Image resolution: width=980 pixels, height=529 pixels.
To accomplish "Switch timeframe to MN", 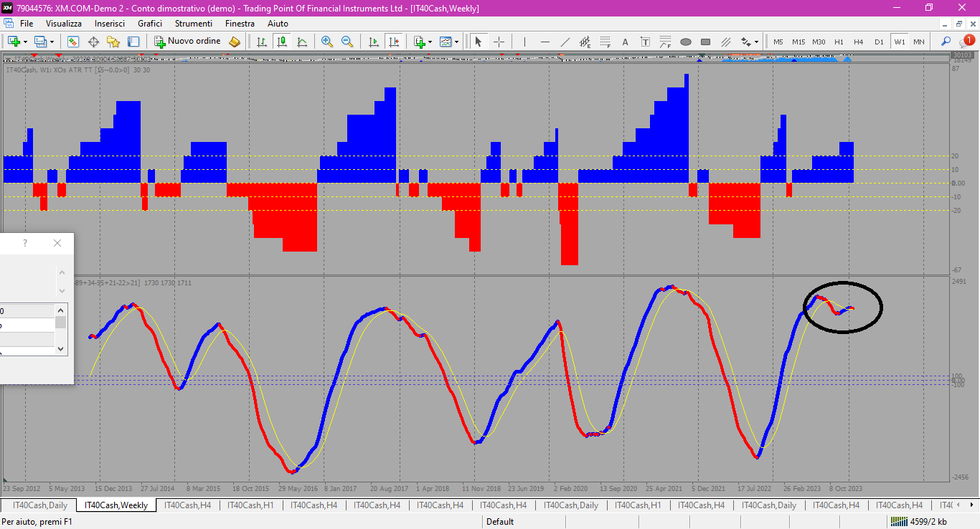I will [x=919, y=42].
